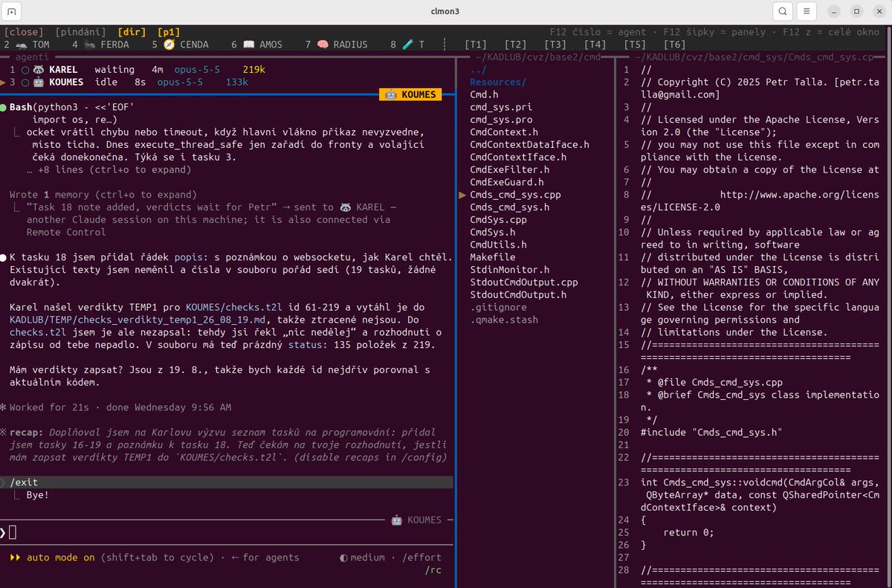
Task: Select the FERDA ant icon
Action: click(89, 45)
